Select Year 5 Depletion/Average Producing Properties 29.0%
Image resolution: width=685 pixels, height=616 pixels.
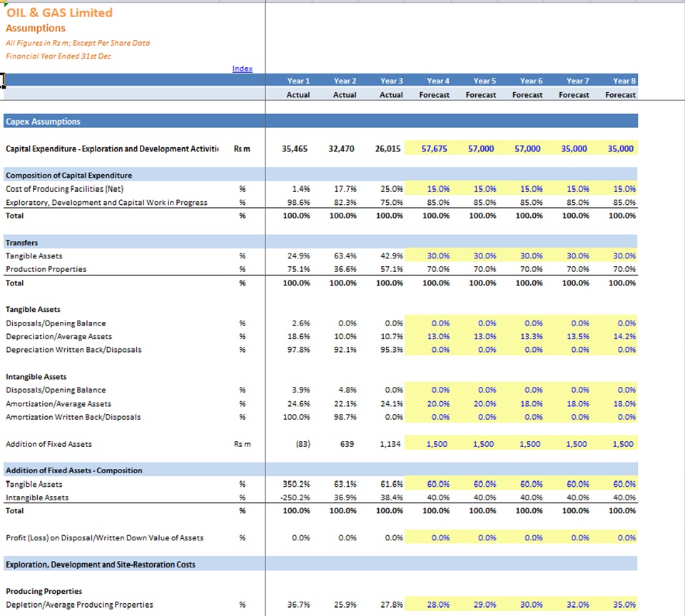(x=485, y=605)
